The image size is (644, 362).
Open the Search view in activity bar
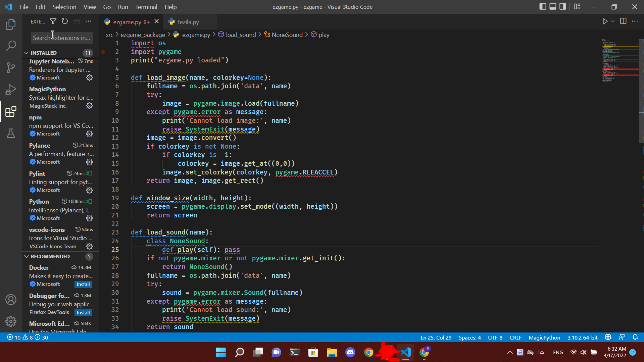tap(11, 46)
